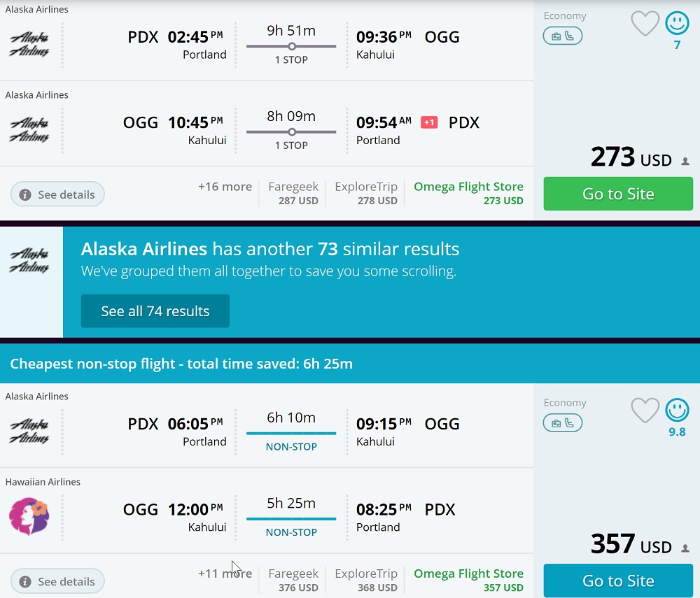Click blue Go to Site button for 357 USD
Image resolution: width=700 pixels, height=598 pixels.
pos(618,581)
